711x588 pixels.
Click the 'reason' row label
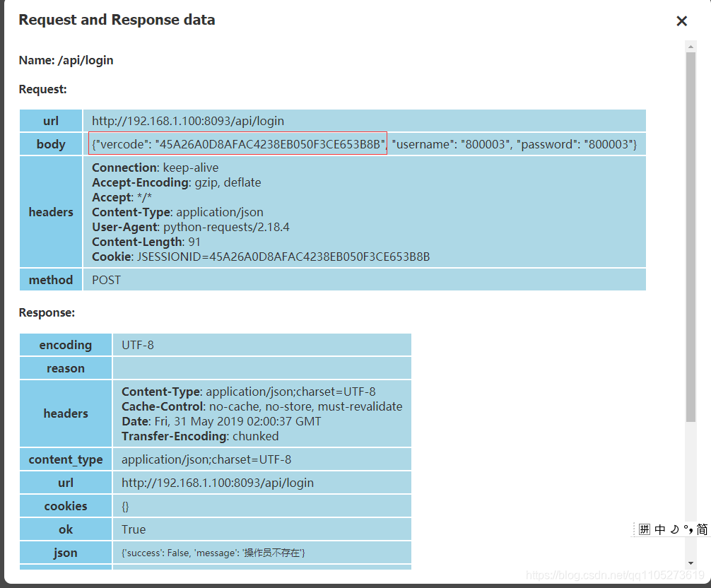click(66, 368)
